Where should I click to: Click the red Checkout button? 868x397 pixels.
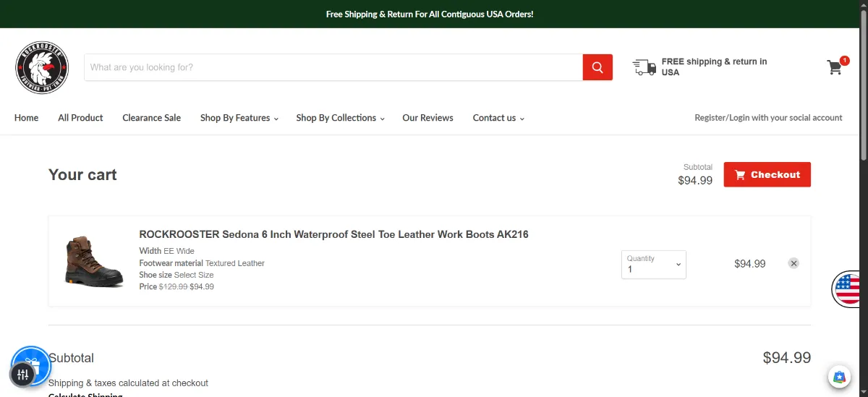767,174
